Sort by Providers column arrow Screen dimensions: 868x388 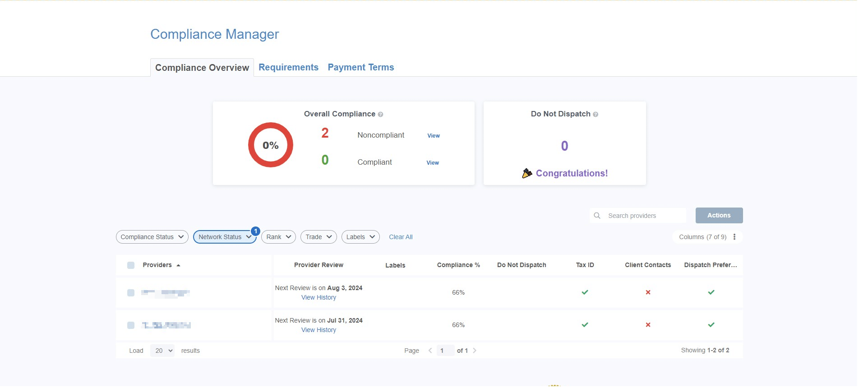point(178,265)
